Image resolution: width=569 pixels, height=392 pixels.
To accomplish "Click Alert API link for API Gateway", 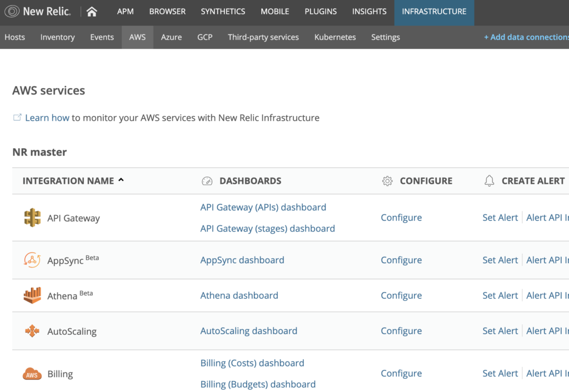I will (547, 218).
